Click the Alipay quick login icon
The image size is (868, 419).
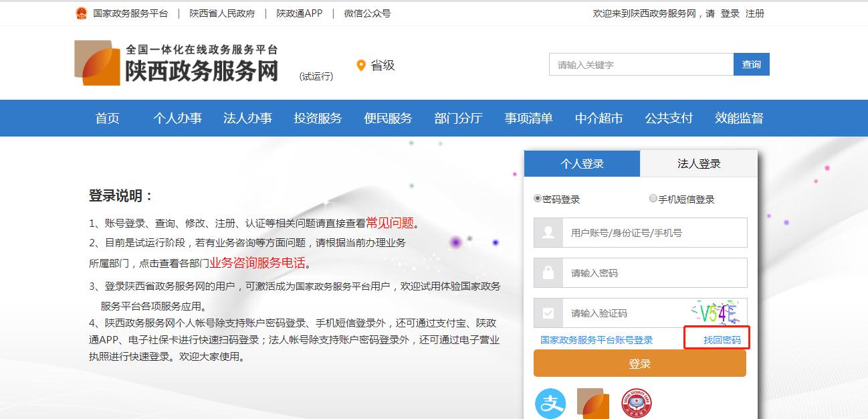(x=550, y=404)
